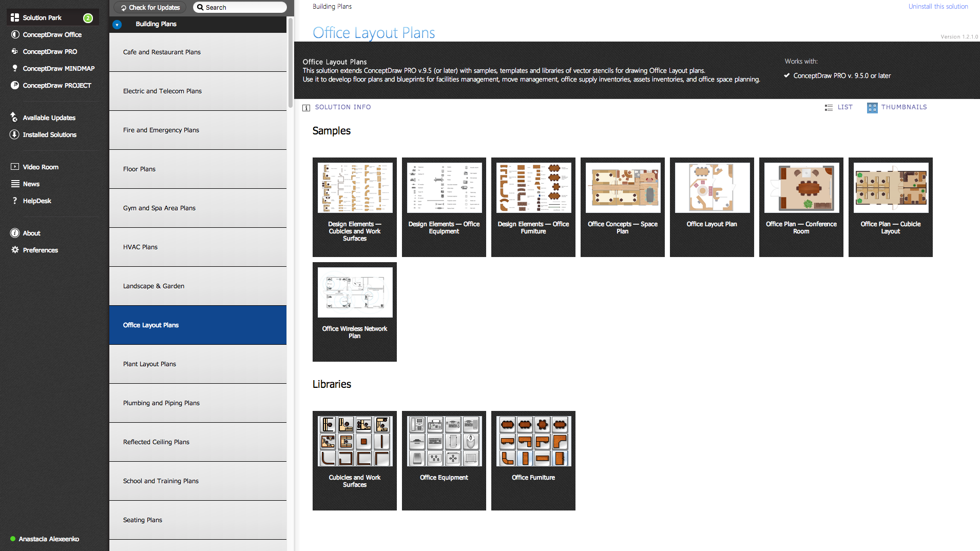This screenshot has height=551, width=980.
Task: Select Office Layout Plans item
Action: click(198, 325)
